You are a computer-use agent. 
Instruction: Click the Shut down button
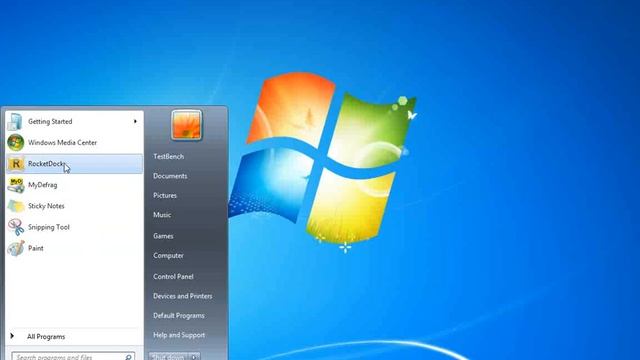(168, 357)
